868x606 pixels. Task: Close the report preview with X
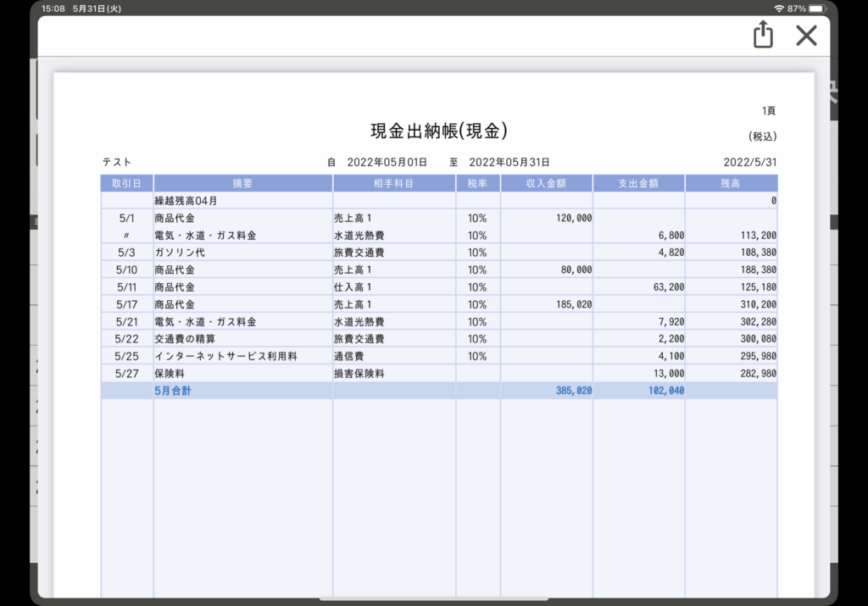pos(806,36)
